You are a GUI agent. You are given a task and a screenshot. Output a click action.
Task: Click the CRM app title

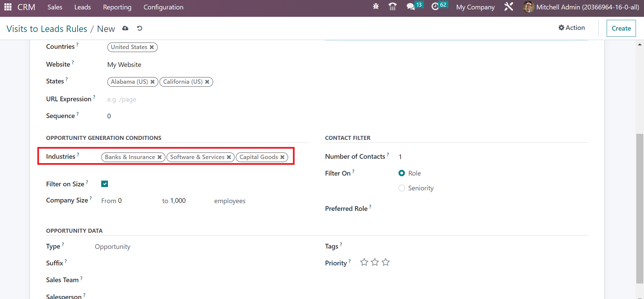[x=26, y=7]
